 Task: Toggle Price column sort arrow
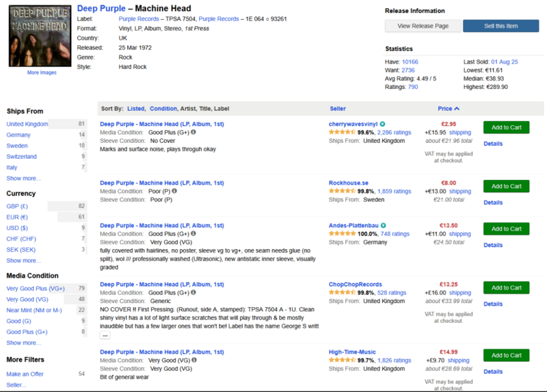pyautogui.click(x=457, y=109)
